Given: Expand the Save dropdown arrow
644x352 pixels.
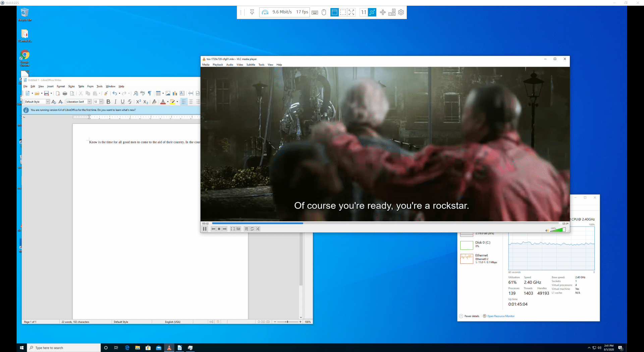Looking at the screenshot, I should (51, 94).
